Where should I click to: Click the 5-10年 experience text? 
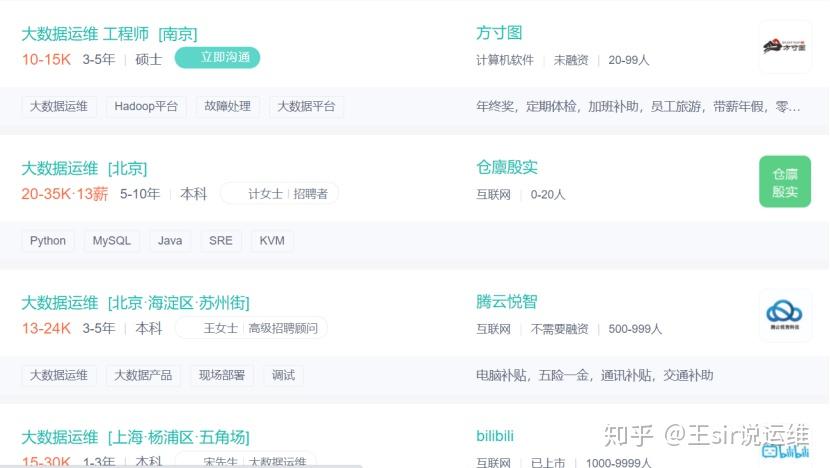(140, 194)
